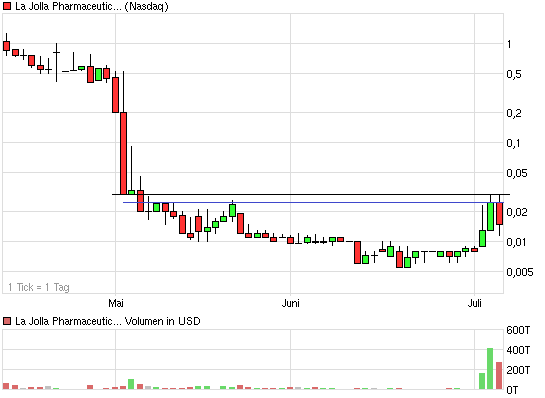Click the price axis value '0,2'
545x398 pixels.
(x=514, y=113)
